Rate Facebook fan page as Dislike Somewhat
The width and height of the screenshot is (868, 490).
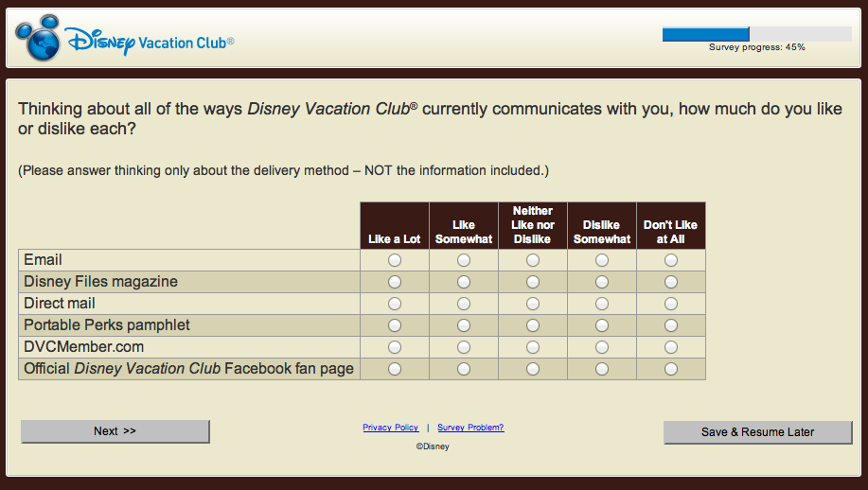(x=602, y=369)
